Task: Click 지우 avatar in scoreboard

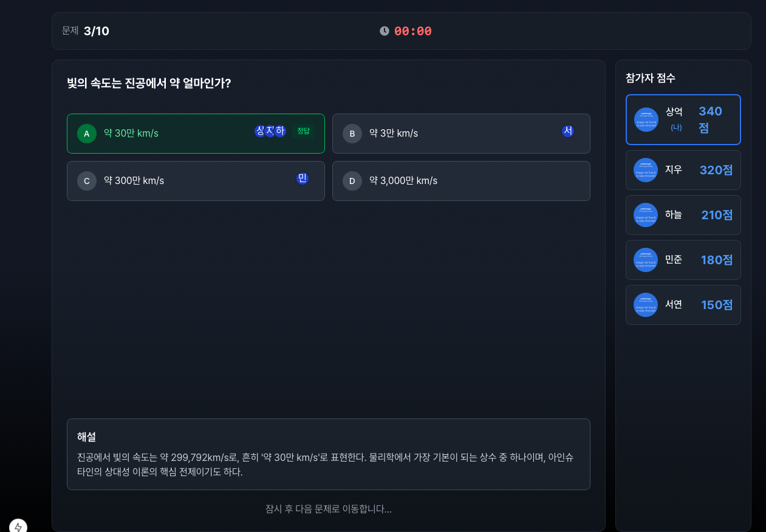Action: pos(646,170)
